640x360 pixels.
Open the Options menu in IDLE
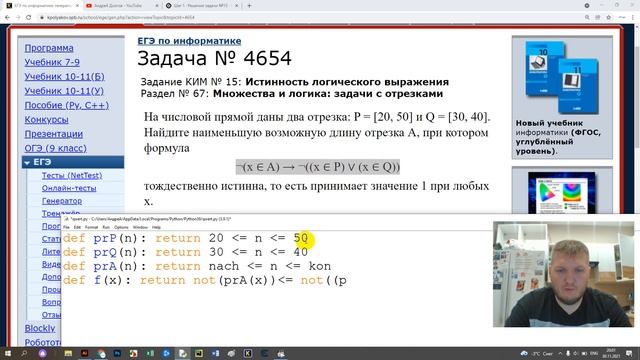pos(121,227)
